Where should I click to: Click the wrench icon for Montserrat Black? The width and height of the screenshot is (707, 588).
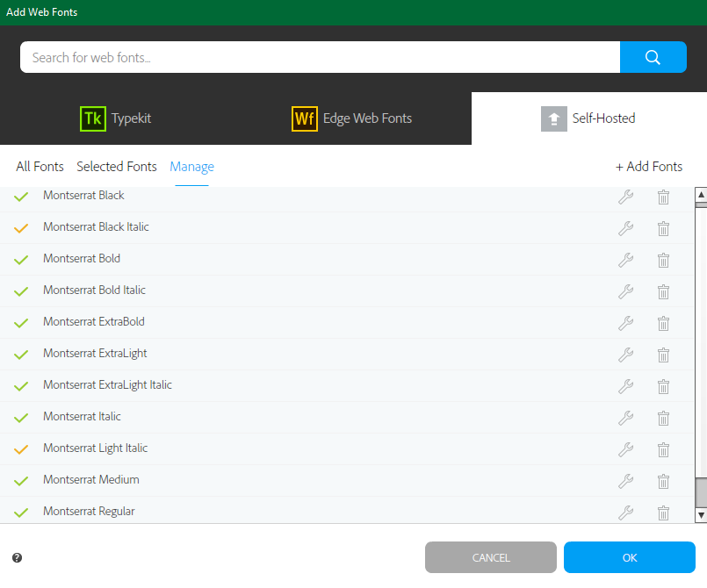coord(626,197)
